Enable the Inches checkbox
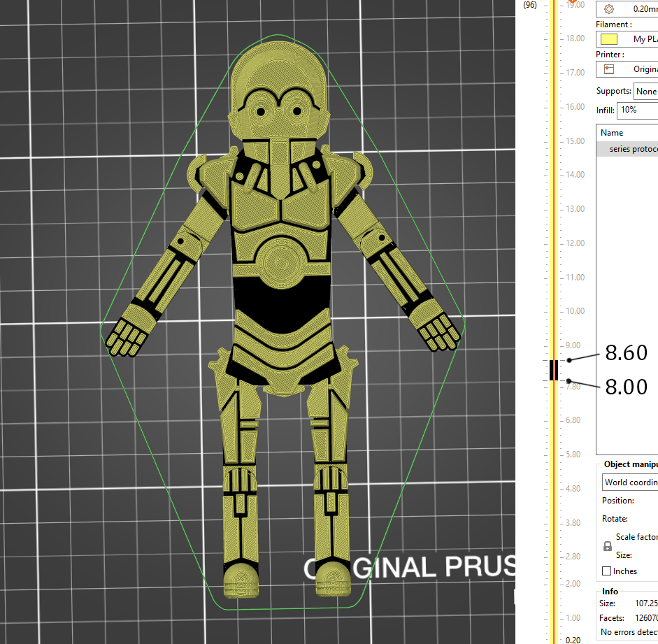Image resolution: width=658 pixels, height=644 pixels. pyautogui.click(x=606, y=571)
